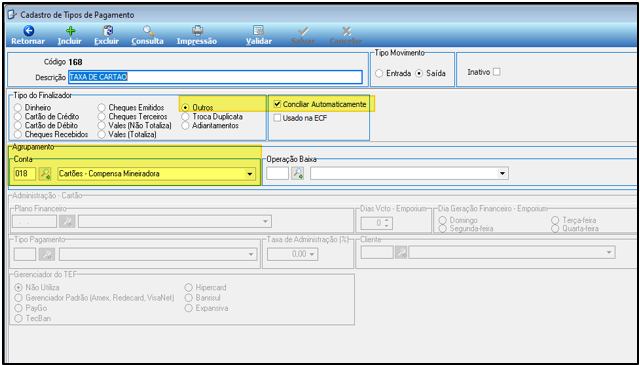The width and height of the screenshot is (640, 365).
Task: Select Vales (Totaliza) option
Action: (x=101, y=134)
